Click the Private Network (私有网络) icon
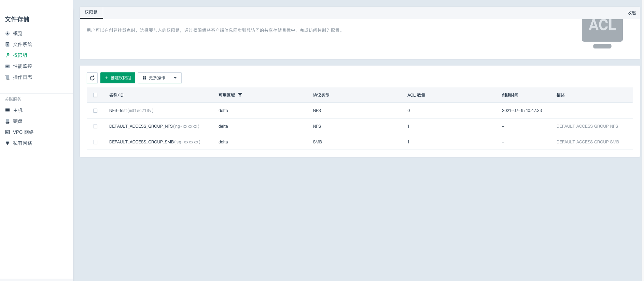 8,143
